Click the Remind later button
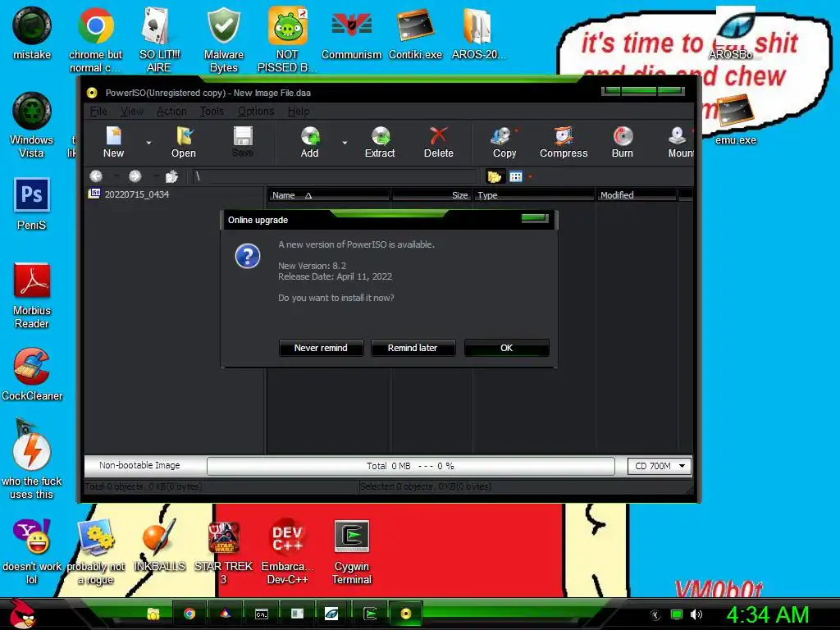The width and height of the screenshot is (840, 630). [x=413, y=348]
